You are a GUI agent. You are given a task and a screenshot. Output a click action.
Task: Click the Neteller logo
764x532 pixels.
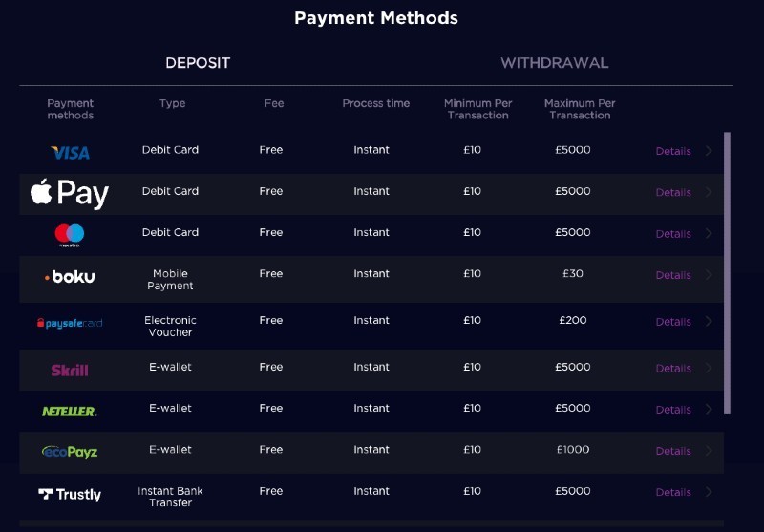[x=70, y=412]
